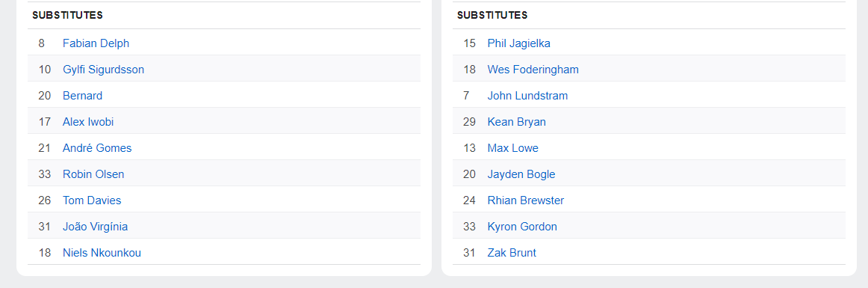Open João Virgínia profile link

click(95, 227)
